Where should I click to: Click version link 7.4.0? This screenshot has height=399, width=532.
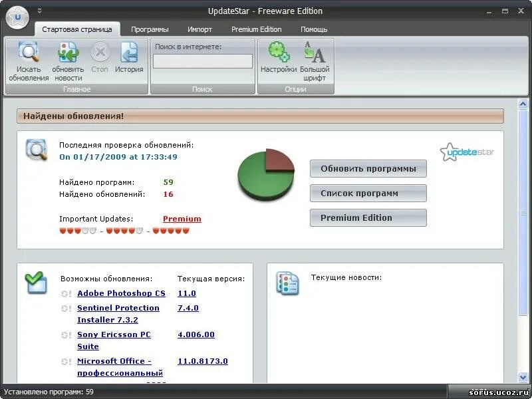[188, 308]
